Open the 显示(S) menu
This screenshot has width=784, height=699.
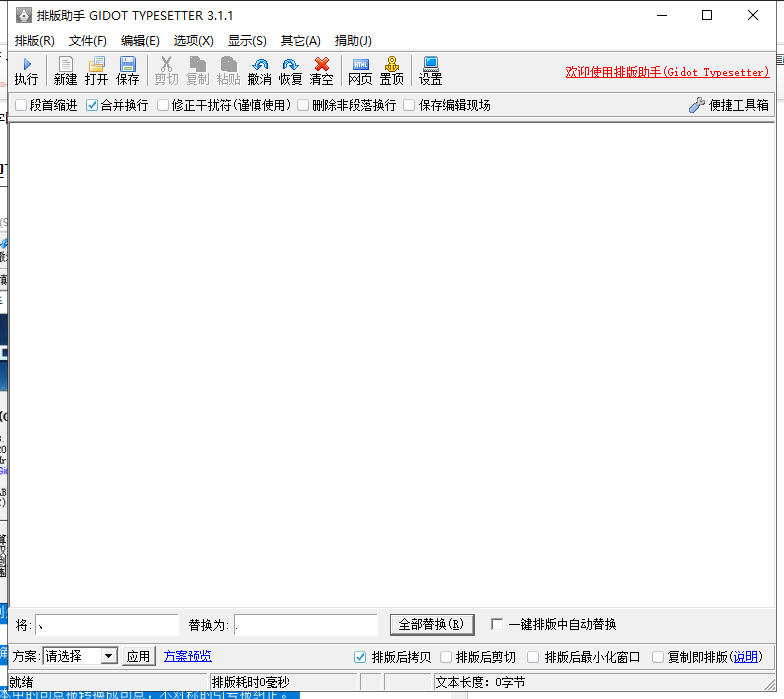[247, 40]
